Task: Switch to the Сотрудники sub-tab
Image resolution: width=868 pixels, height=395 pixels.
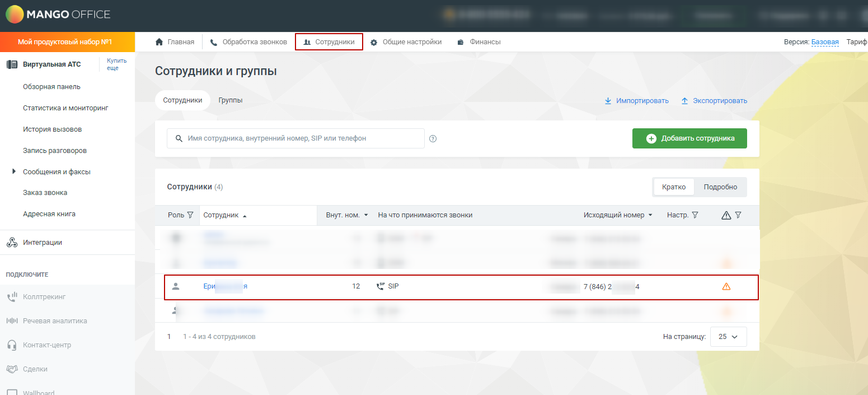Action: 182,100
